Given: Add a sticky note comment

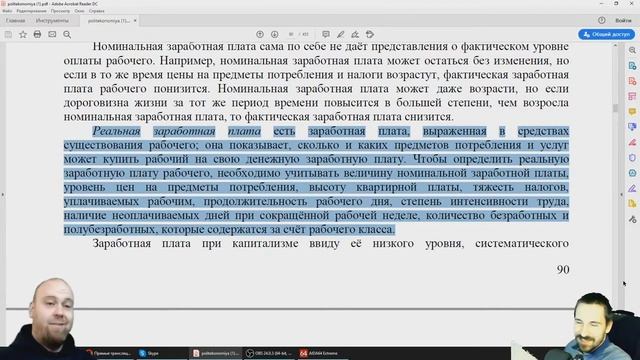Looking at the screenshot, I should 326,34.
